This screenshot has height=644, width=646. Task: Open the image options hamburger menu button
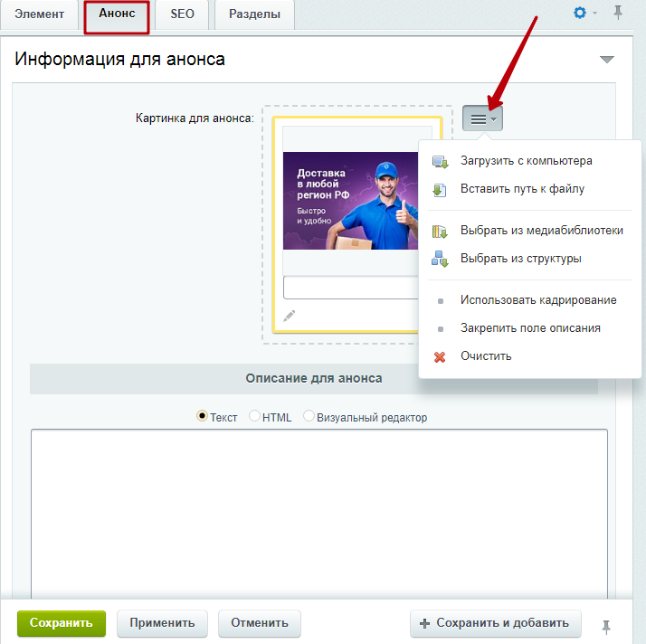click(x=482, y=118)
